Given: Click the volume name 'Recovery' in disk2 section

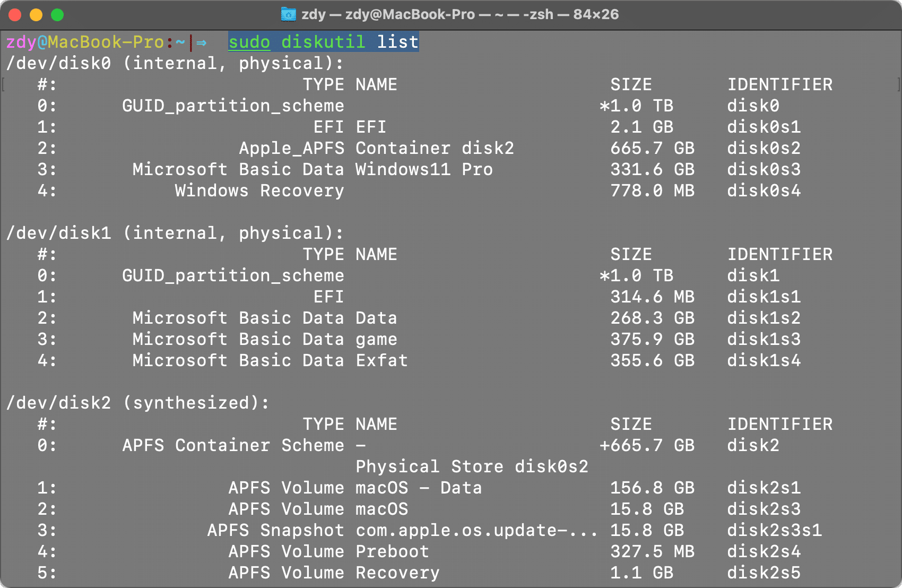Looking at the screenshot, I should point(398,573).
